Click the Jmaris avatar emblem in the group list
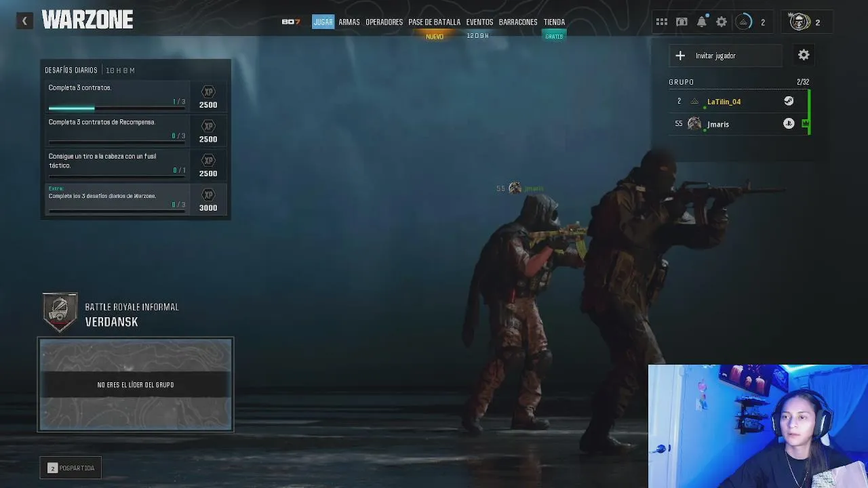868x488 pixels. (694, 123)
